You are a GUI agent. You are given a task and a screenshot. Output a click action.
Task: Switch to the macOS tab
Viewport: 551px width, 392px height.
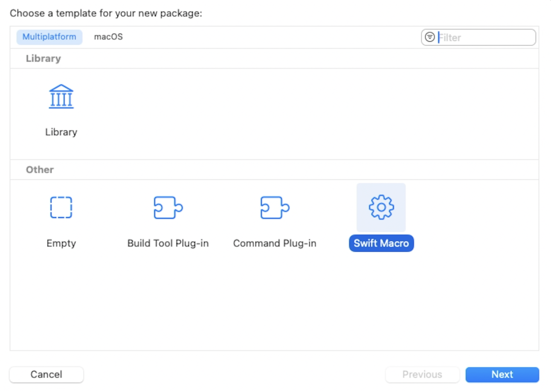tap(108, 37)
